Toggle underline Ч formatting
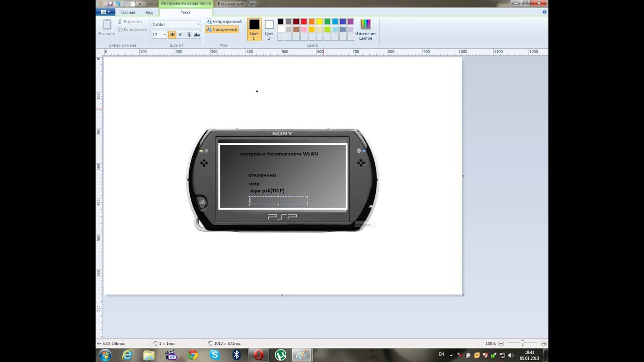 tap(189, 35)
